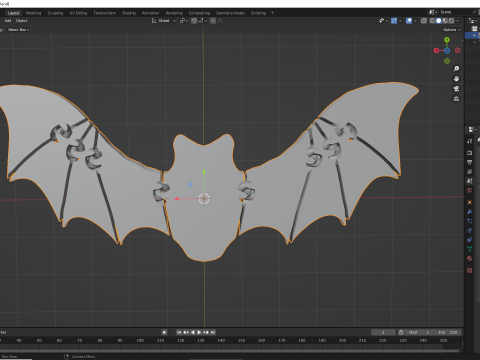Image resolution: width=480 pixels, height=360 pixels.
Task: Click the Scene name field
Action: (454, 12)
